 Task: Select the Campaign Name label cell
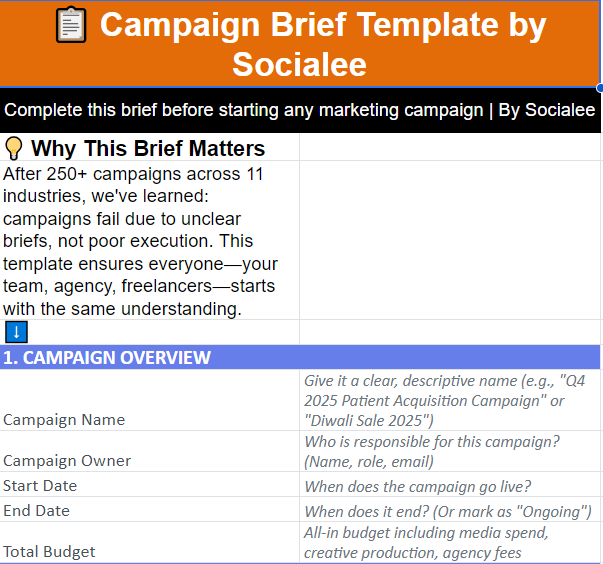coord(150,400)
